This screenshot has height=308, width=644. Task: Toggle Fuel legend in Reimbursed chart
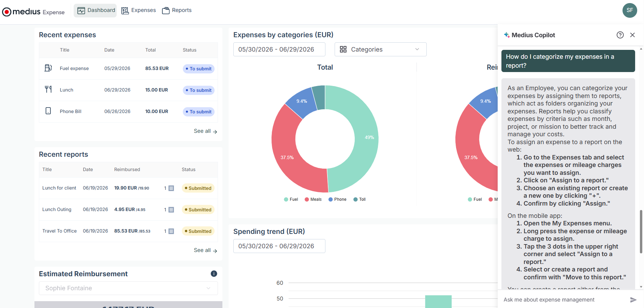475,199
